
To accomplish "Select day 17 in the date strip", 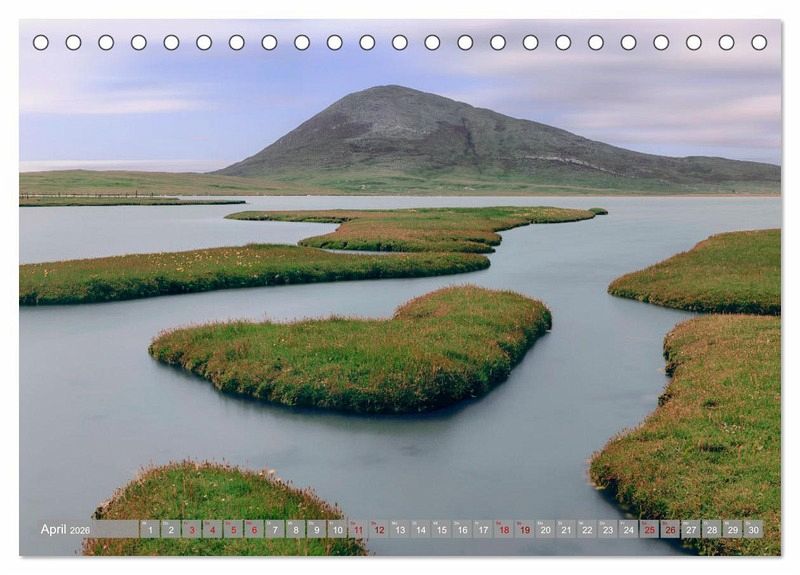I will pos(483,529).
